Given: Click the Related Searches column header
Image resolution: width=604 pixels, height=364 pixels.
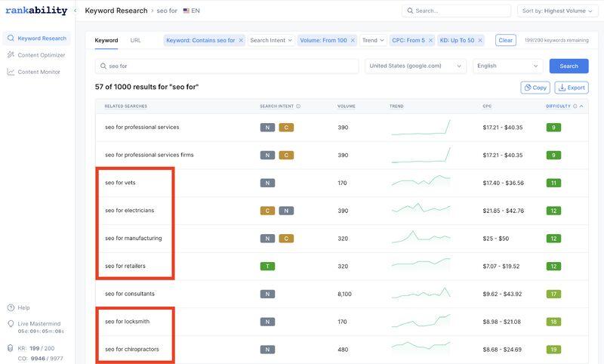Looking at the screenshot, I should (126, 106).
